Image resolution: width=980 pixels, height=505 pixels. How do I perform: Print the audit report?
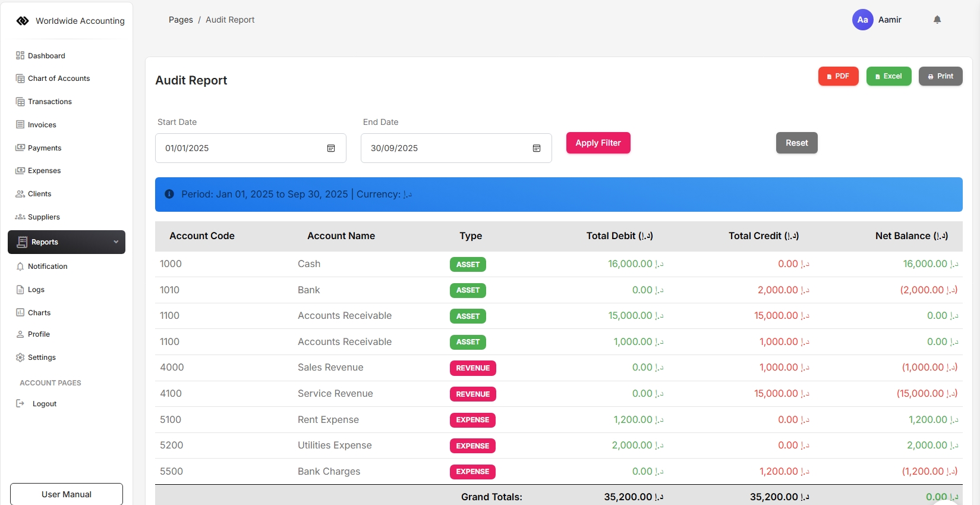coord(940,76)
